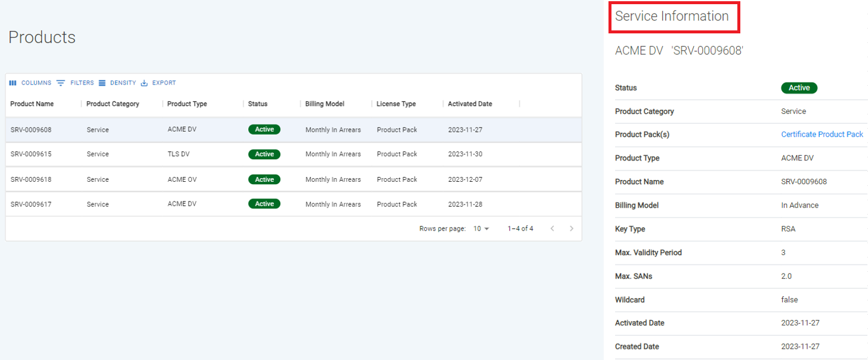Click the Product Type column header
Screen dimensions: 868x360
tap(187, 104)
